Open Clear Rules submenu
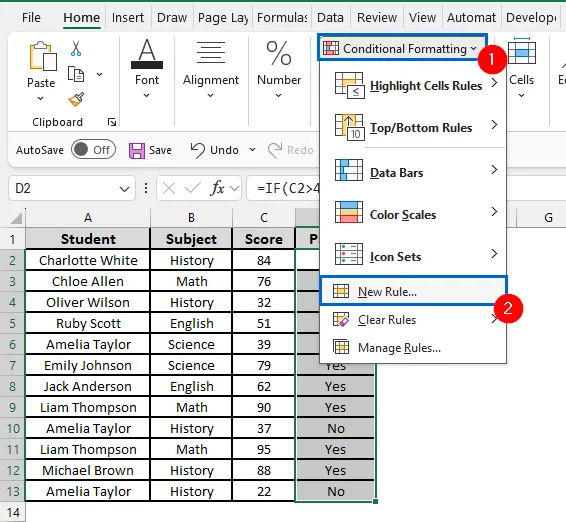The width and height of the screenshot is (566, 522). pyautogui.click(x=413, y=319)
